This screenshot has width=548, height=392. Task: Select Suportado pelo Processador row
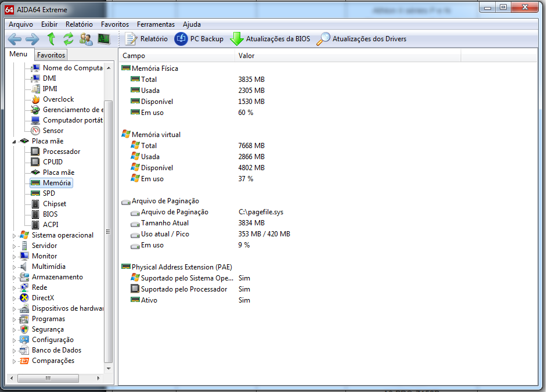coord(190,289)
